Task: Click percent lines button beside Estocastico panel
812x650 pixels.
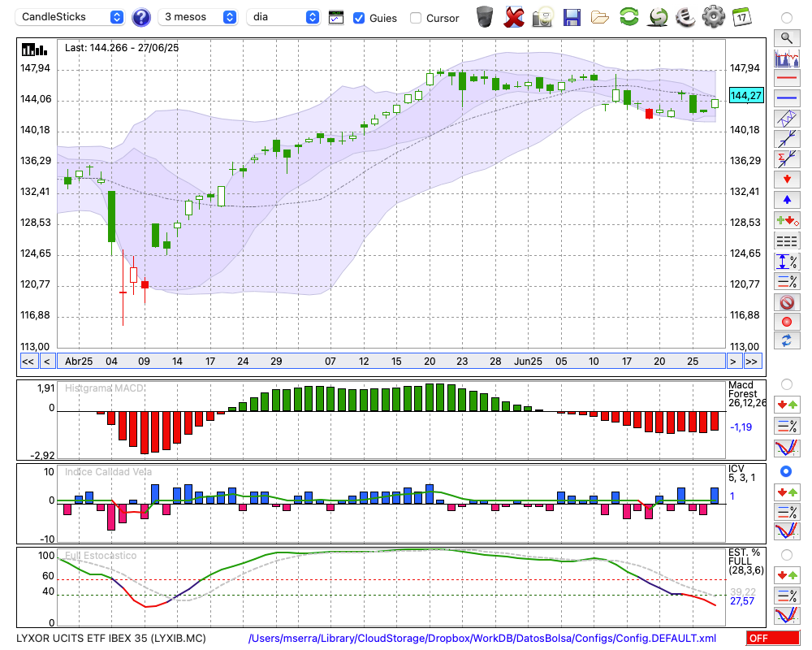Action: click(787, 595)
